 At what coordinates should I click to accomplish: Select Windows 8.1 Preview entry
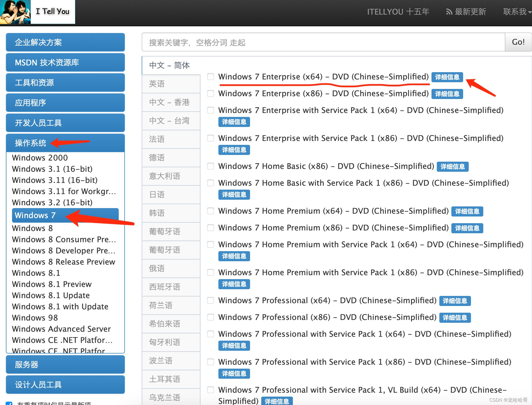tap(52, 284)
